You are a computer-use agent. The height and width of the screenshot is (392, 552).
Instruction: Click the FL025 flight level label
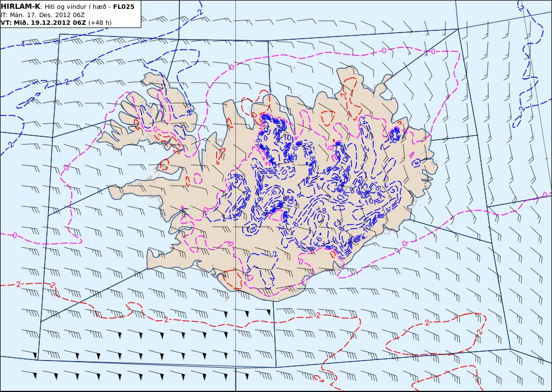tap(124, 7)
